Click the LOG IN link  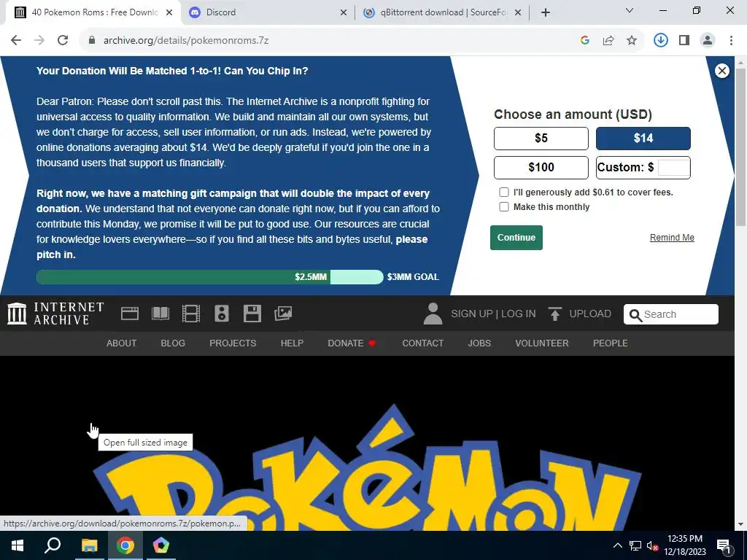click(519, 314)
